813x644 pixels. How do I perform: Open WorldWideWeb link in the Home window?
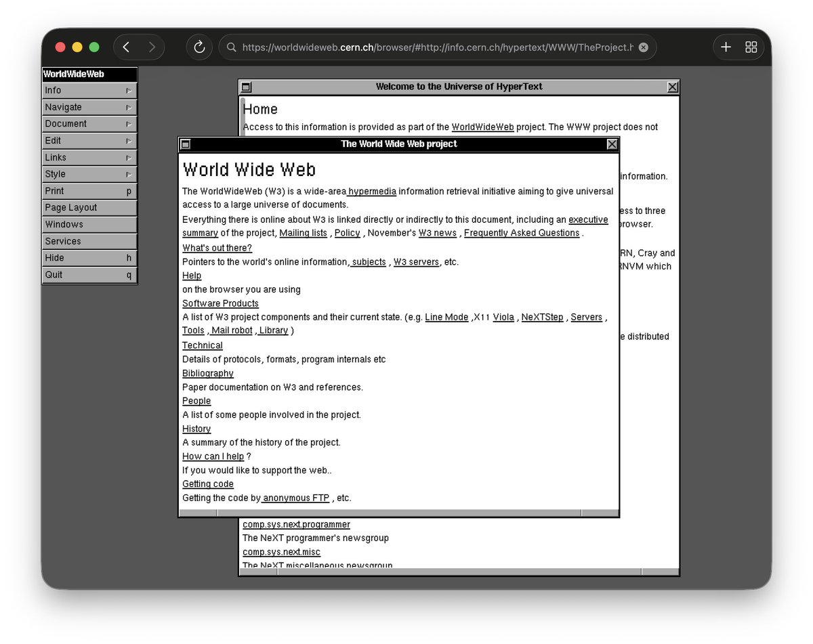(483, 127)
